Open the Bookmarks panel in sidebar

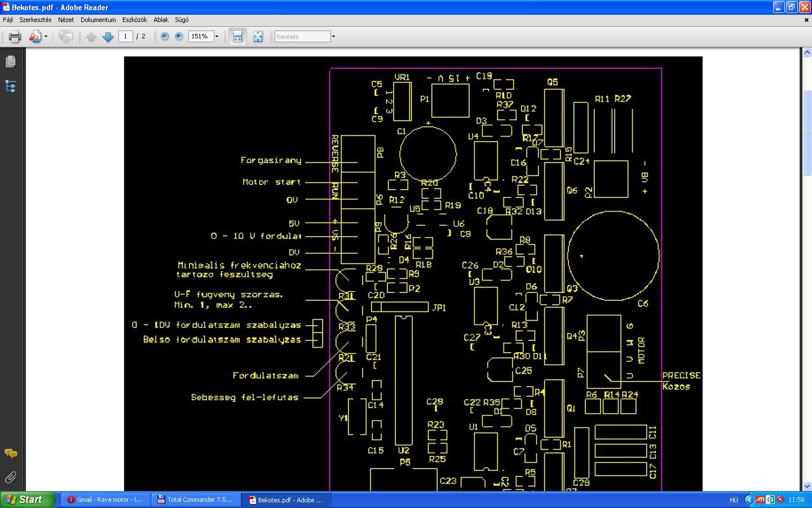click(x=11, y=86)
